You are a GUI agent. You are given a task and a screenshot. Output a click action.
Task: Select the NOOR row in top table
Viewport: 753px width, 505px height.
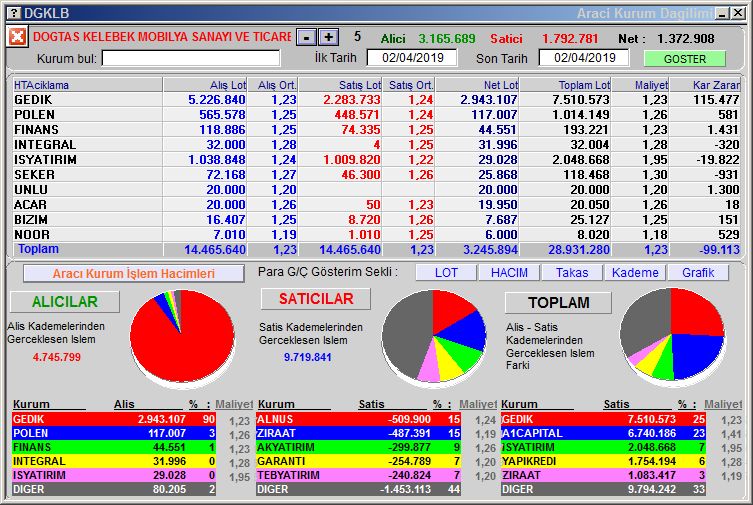tap(376, 235)
